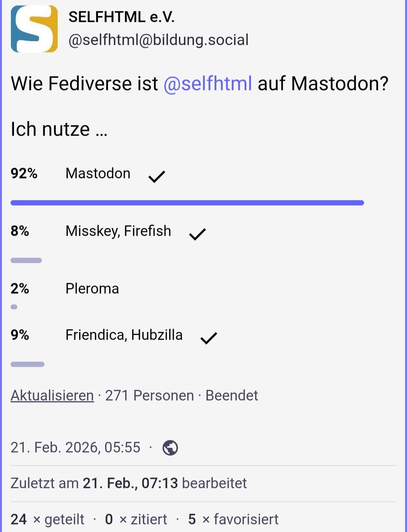Viewport: 407px width, 532px height.
Task: Follow the @selfhtml mention link
Action: [208, 84]
